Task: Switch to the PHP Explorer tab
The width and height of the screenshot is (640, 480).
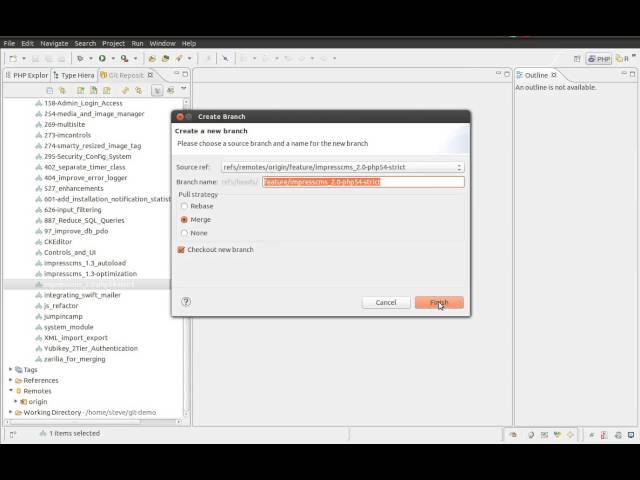Action: click(27, 76)
